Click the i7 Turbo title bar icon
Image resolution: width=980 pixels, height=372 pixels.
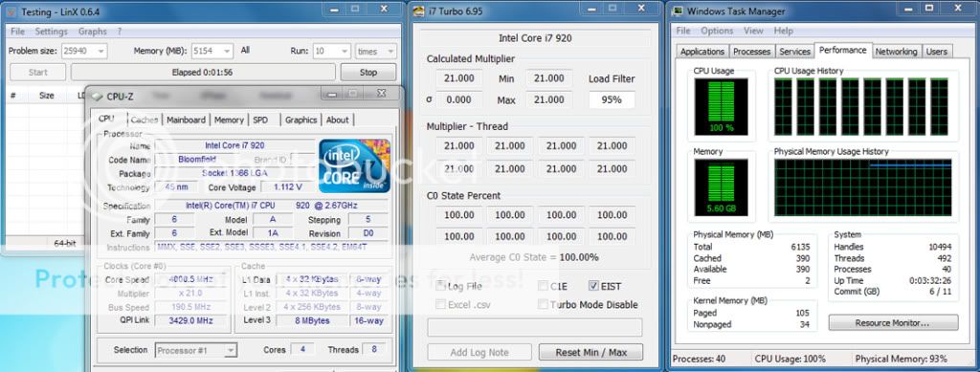coord(418,11)
